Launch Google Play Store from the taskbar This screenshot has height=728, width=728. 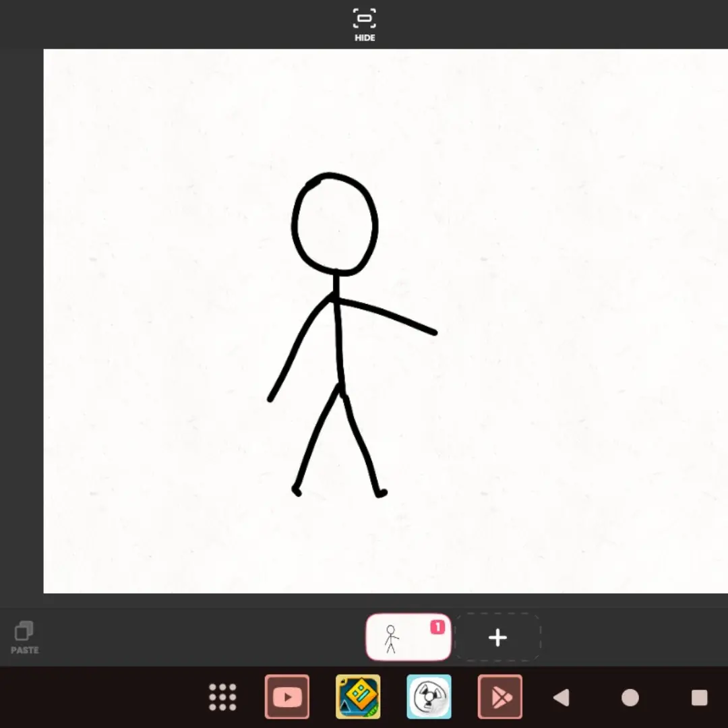[x=500, y=697]
